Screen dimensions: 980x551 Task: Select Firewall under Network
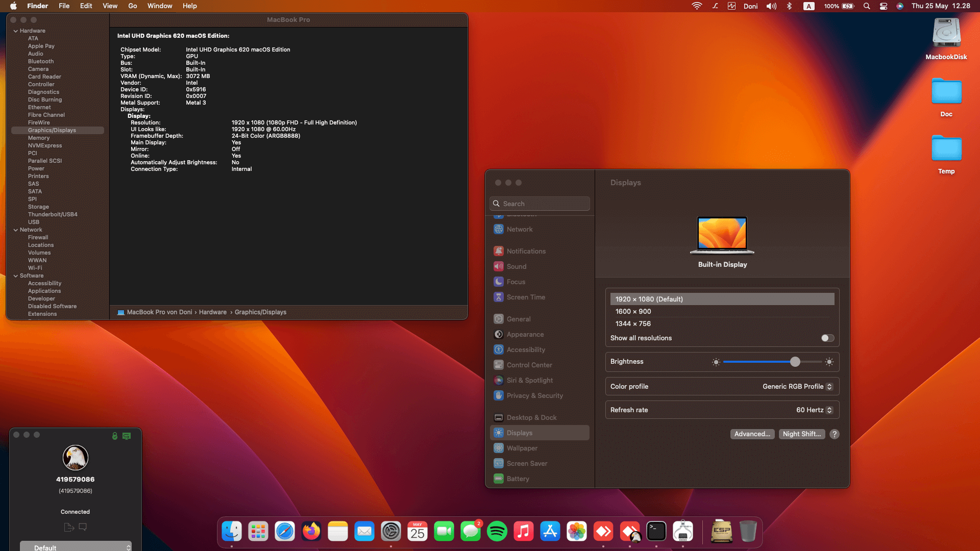point(38,238)
